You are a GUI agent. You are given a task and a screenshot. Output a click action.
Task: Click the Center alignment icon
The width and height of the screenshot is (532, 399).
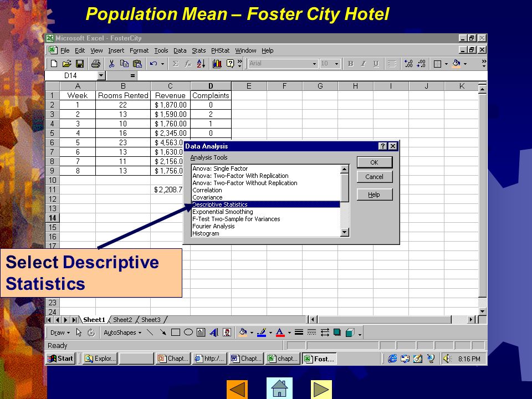point(392,63)
